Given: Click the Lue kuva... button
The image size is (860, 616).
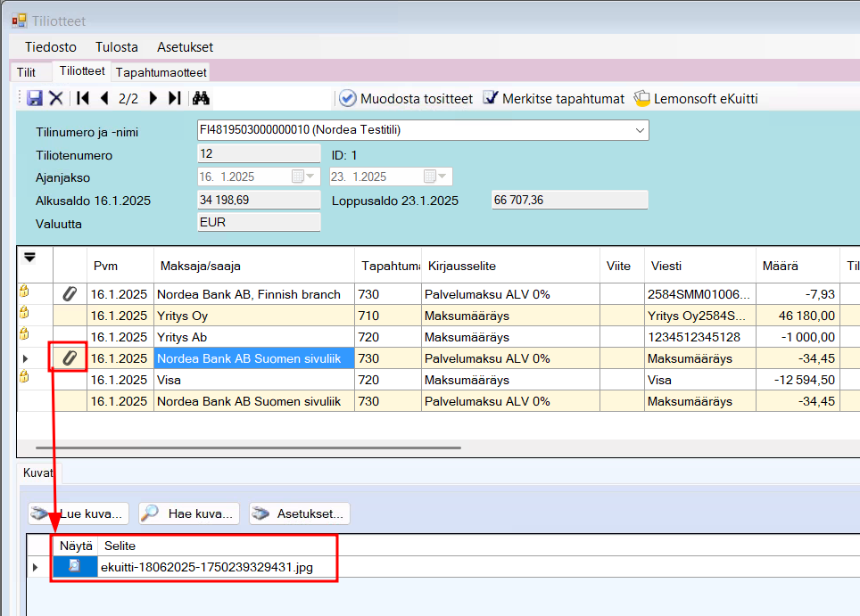Looking at the screenshot, I should click(x=79, y=513).
